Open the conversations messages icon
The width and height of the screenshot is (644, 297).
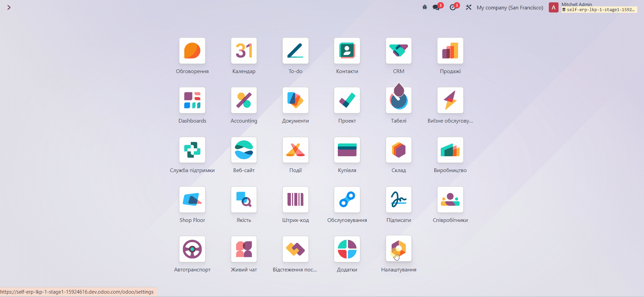click(436, 7)
